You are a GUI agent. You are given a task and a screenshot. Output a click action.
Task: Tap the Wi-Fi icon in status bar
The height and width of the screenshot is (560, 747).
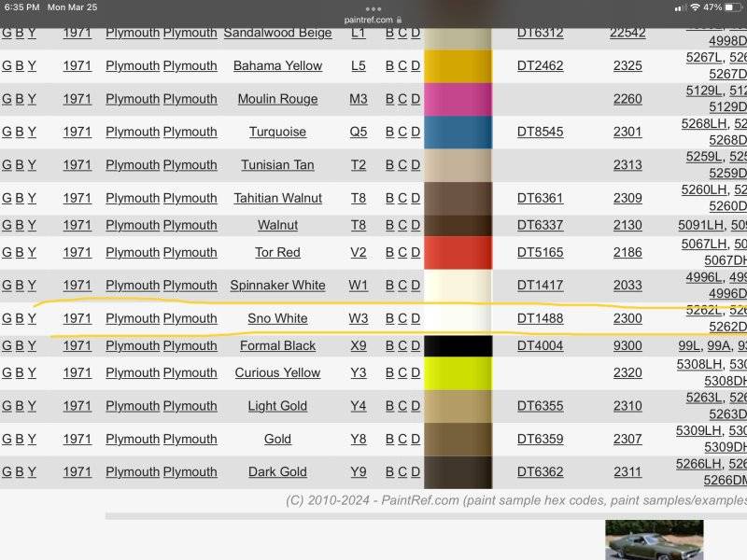coord(695,7)
